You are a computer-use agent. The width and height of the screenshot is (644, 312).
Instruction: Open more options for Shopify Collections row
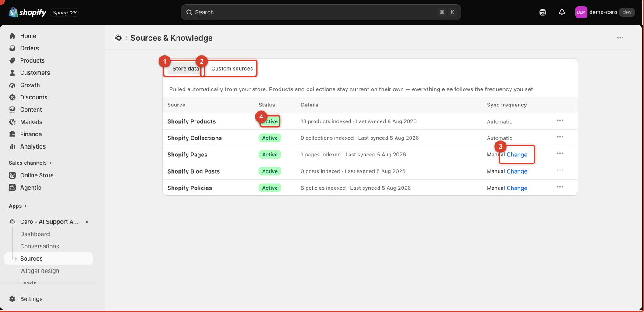[x=560, y=137]
